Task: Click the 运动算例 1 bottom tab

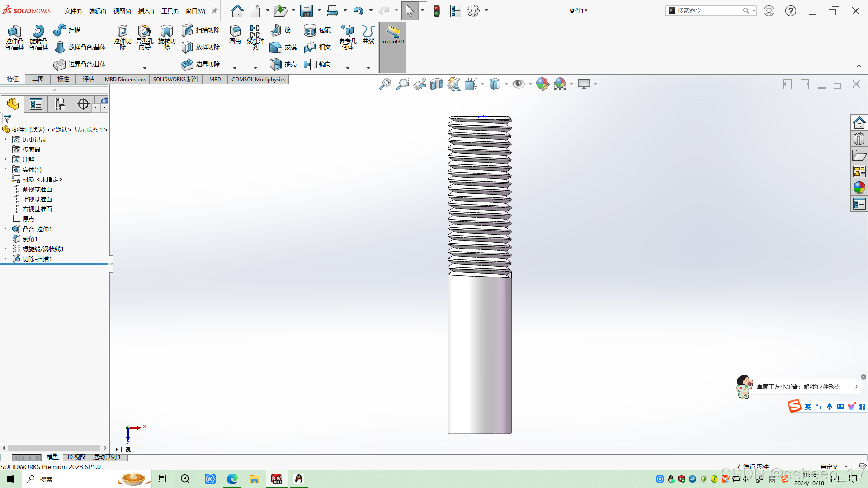Action: (x=107, y=457)
